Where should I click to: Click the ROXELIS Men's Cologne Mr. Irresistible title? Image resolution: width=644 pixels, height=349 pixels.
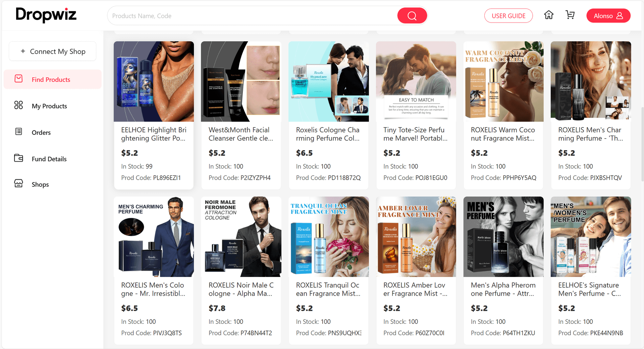coord(153,289)
